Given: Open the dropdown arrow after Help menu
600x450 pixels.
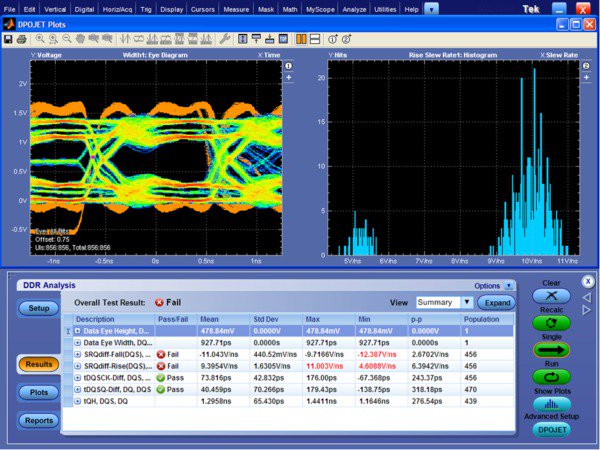Looking at the screenshot, I should point(431,9).
